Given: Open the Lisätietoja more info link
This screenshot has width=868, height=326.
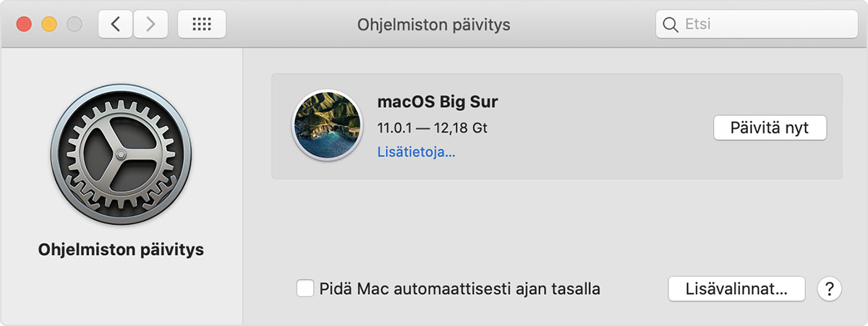Looking at the screenshot, I should pos(416,153).
